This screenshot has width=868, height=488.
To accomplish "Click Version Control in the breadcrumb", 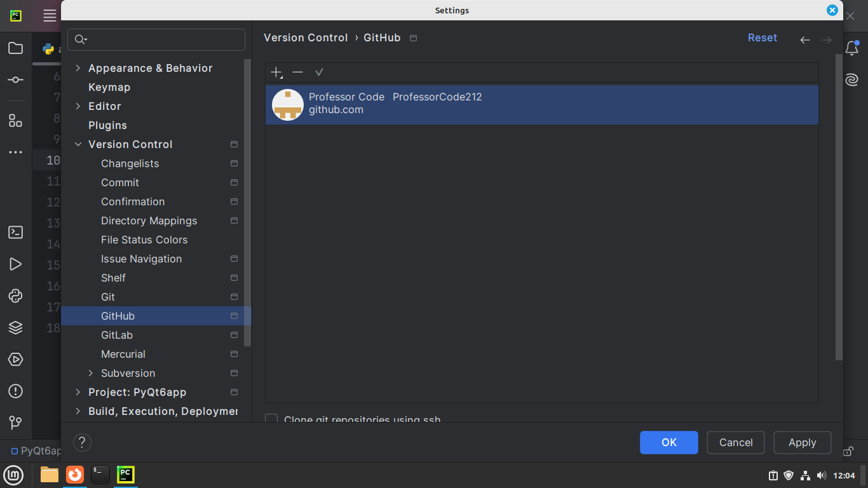I will point(306,38).
